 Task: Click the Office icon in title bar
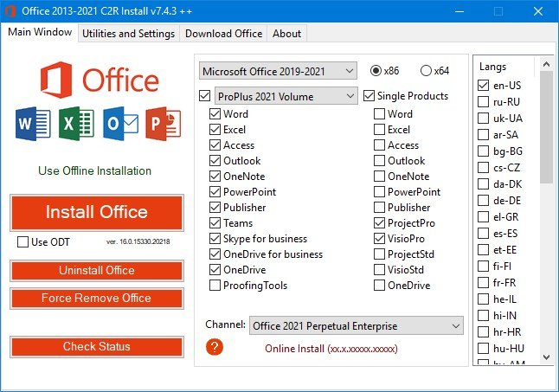(x=10, y=11)
